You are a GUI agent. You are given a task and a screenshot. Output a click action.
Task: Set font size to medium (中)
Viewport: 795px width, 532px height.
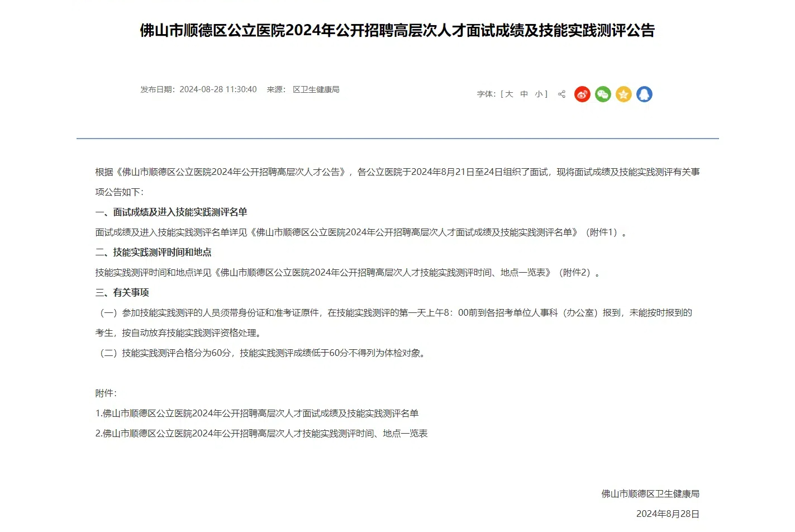click(x=524, y=94)
